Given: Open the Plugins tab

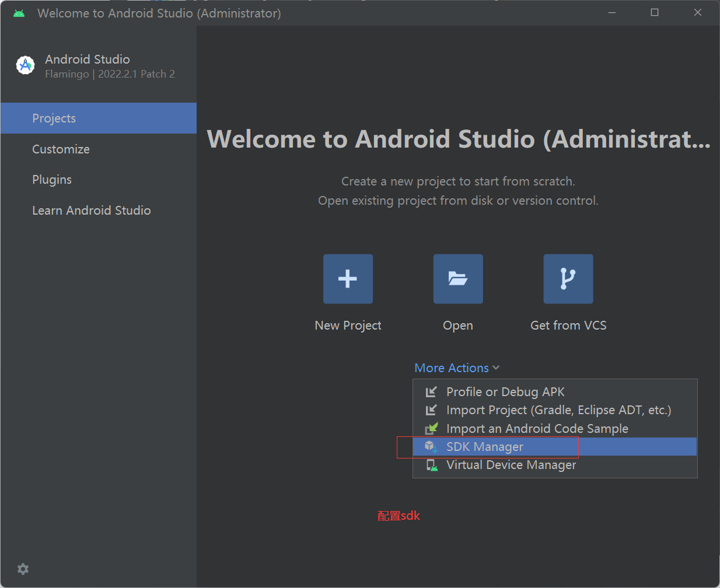Looking at the screenshot, I should point(99,180).
